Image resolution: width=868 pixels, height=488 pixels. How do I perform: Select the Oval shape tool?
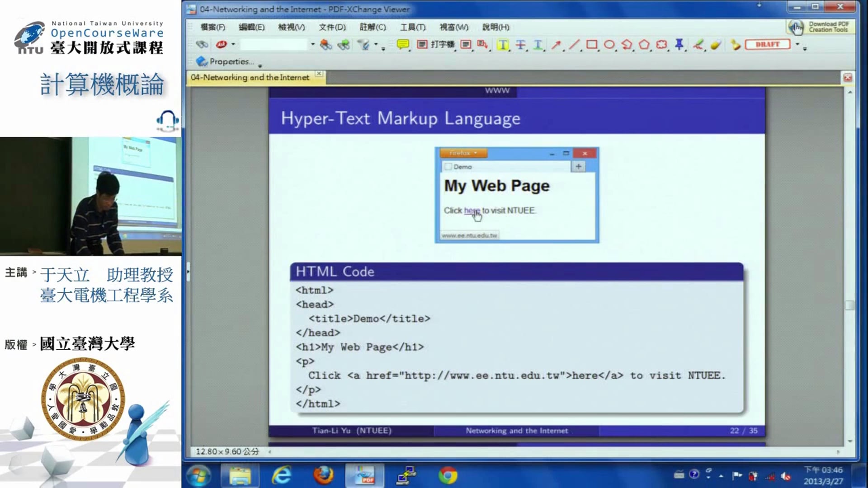click(609, 44)
